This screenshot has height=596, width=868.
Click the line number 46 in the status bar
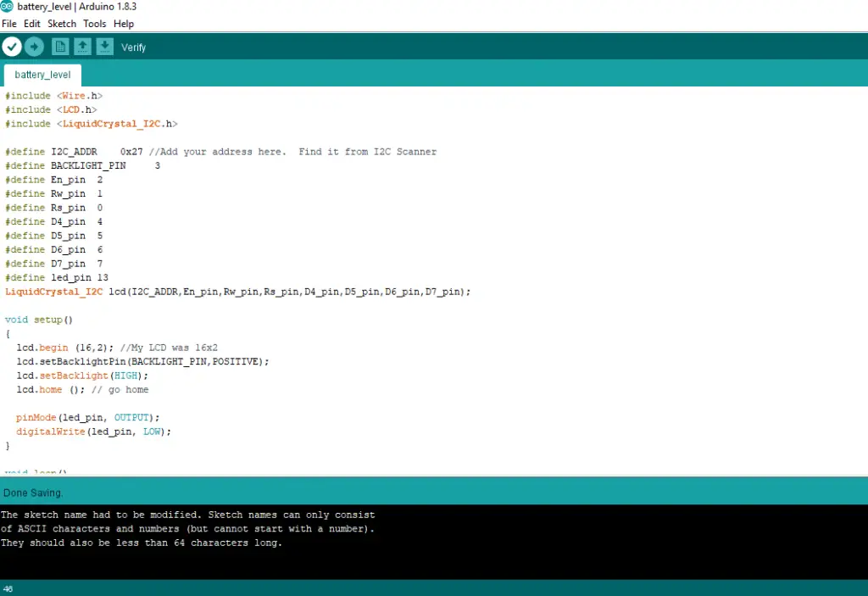tap(8, 587)
